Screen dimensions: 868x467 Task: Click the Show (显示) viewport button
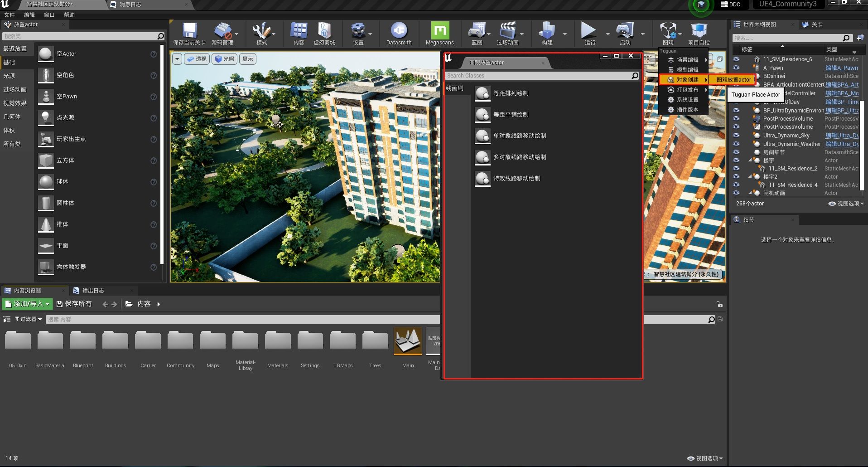pyautogui.click(x=248, y=59)
